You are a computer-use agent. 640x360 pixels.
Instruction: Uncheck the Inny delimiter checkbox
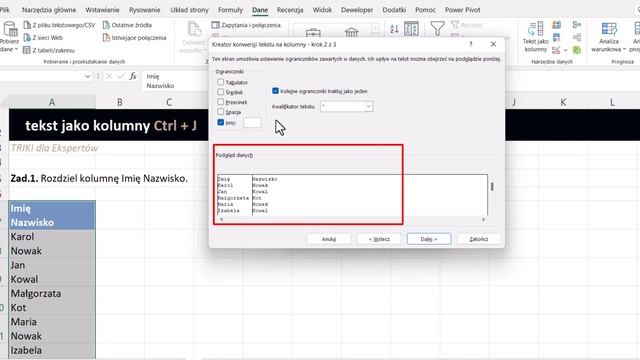221,122
